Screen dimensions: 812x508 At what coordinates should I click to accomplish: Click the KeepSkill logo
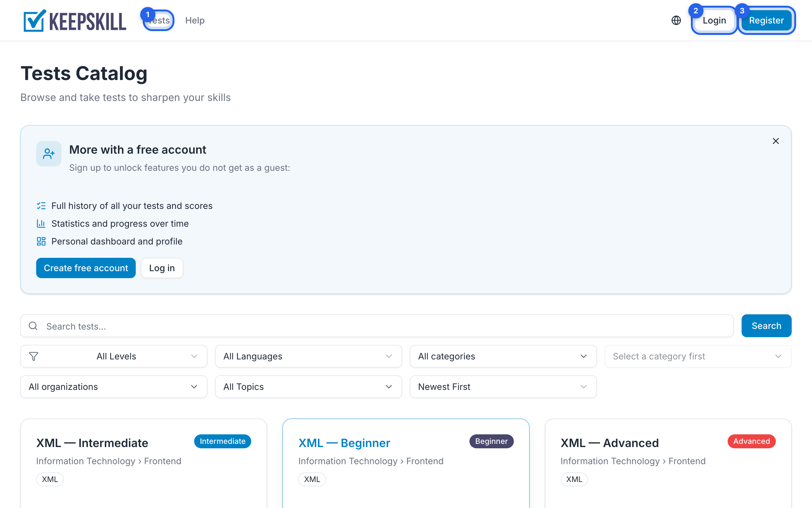coord(75,21)
